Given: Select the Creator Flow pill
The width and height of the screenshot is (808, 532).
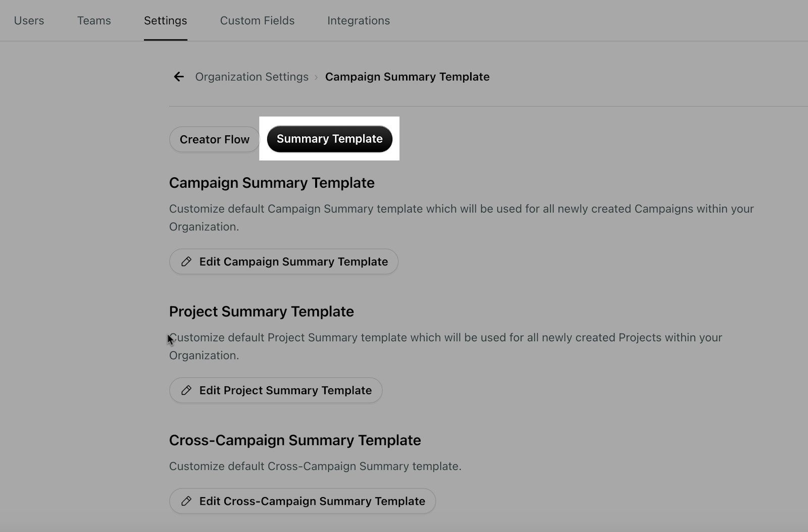Looking at the screenshot, I should (215, 139).
